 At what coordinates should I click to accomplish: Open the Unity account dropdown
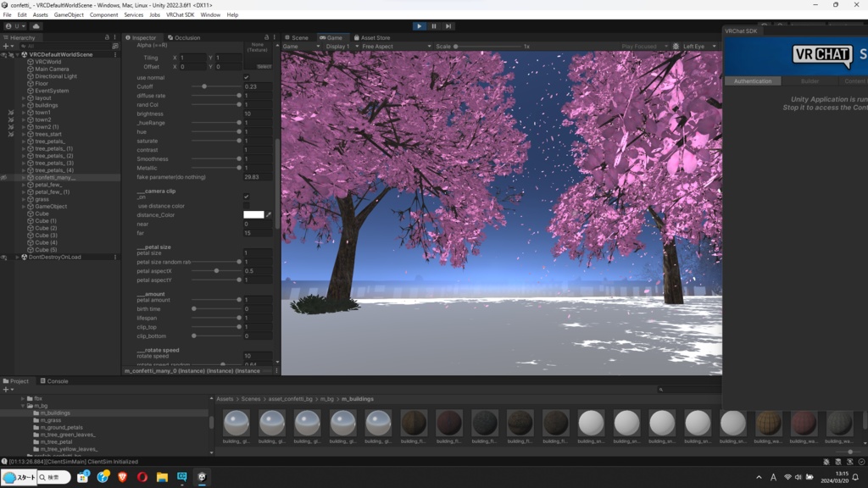click(15, 26)
